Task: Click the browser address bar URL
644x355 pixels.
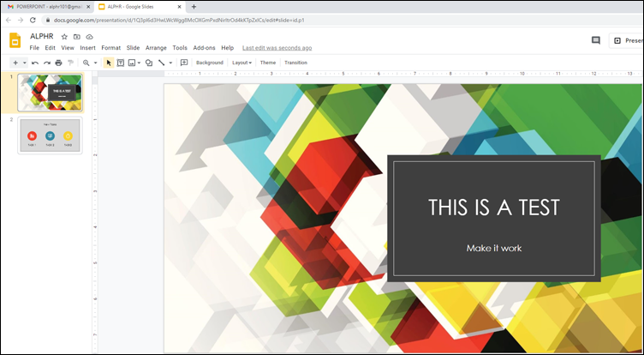Action: tap(179, 21)
